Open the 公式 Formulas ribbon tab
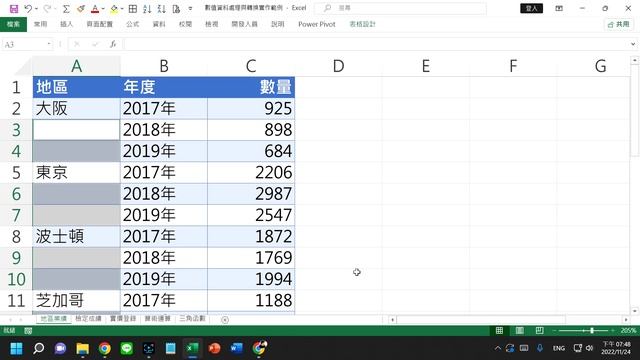 click(133, 24)
